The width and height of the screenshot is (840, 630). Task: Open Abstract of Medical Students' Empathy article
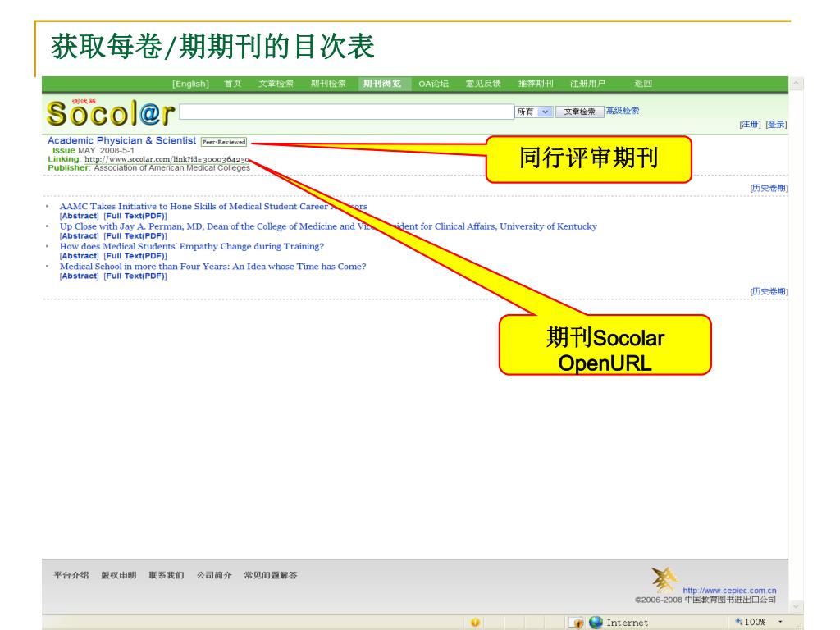(x=80, y=256)
